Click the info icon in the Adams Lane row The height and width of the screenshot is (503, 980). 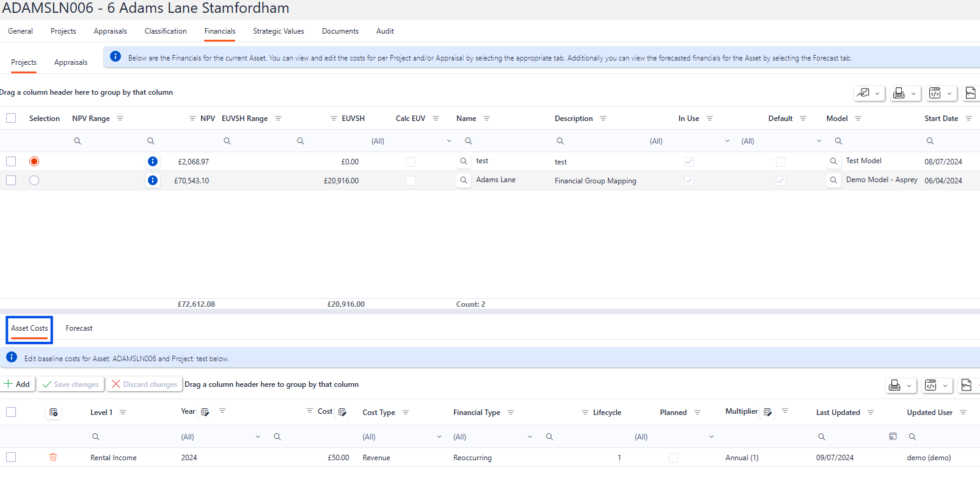coord(153,180)
